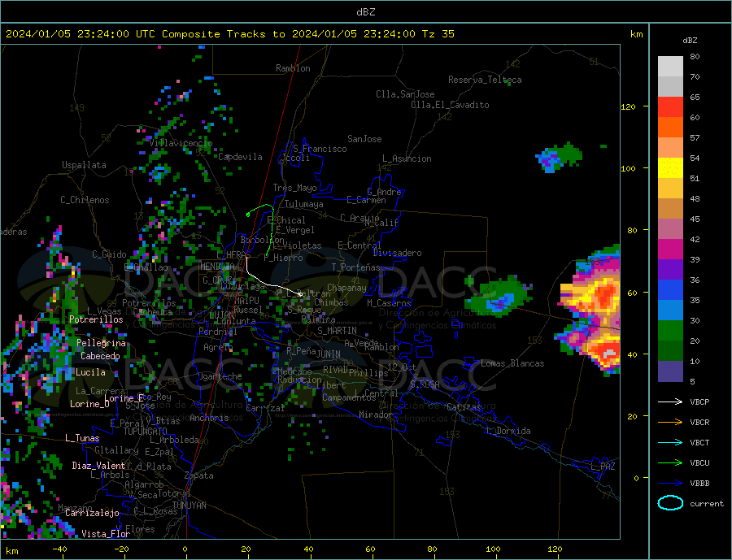
Task: Click the S_MARTIN label
Action: 337,331
